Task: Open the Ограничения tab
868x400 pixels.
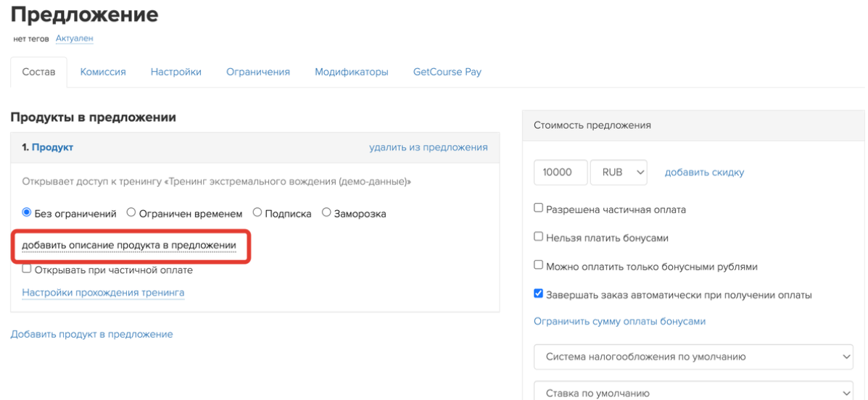Action: click(x=258, y=72)
